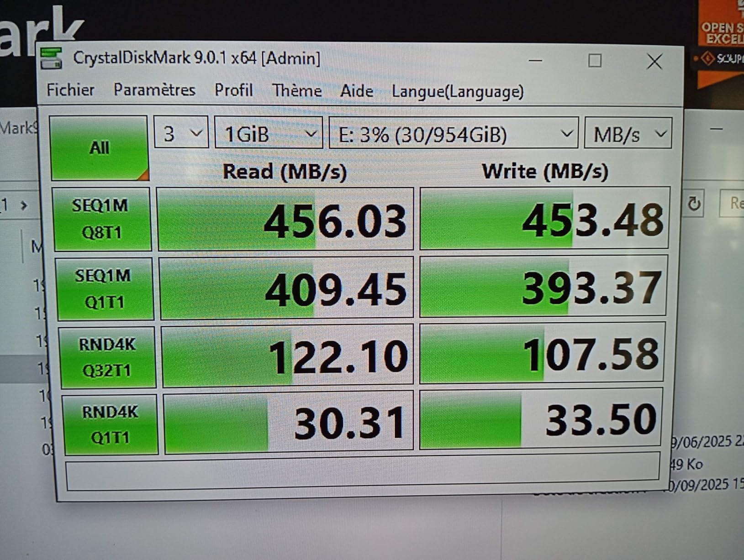The width and height of the screenshot is (744, 560).
Task: Open the Thème menu
Action: 297,90
